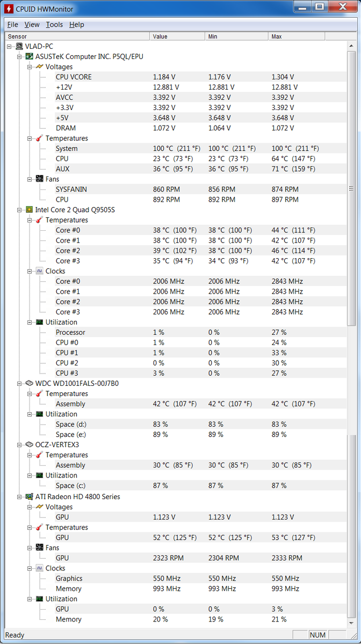Click the VLAD-PC computer icon

coord(19,47)
